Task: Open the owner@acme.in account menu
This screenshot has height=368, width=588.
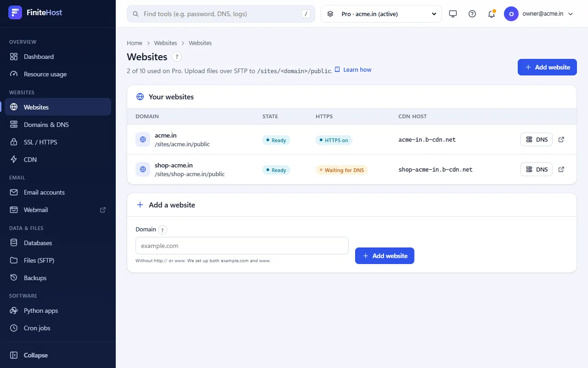Action: pos(539,14)
